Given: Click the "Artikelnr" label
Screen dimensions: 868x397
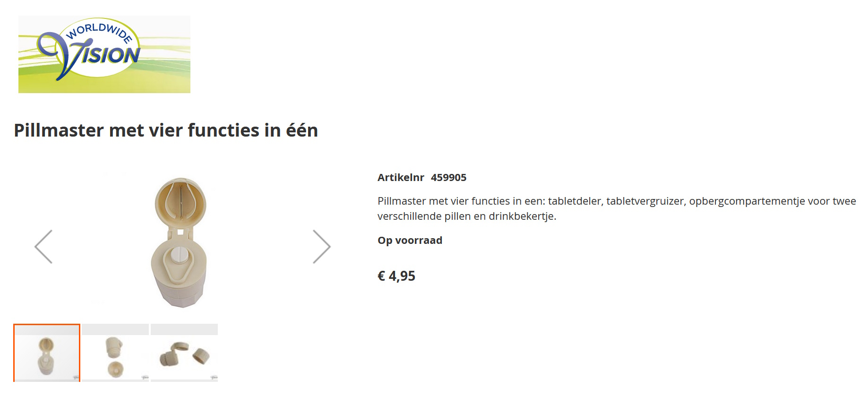Looking at the screenshot, I should [x=401, y=178].
